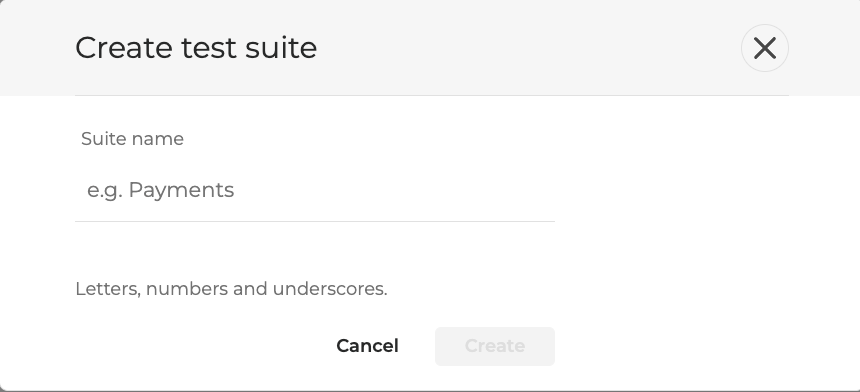Click the underline beneath the name field
Viewport: 860px width, 392px height.
tap(315, 221)
